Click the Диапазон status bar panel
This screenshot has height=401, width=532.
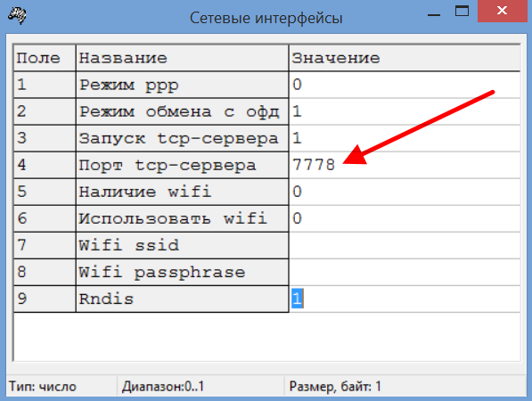(x=201, y=386)
